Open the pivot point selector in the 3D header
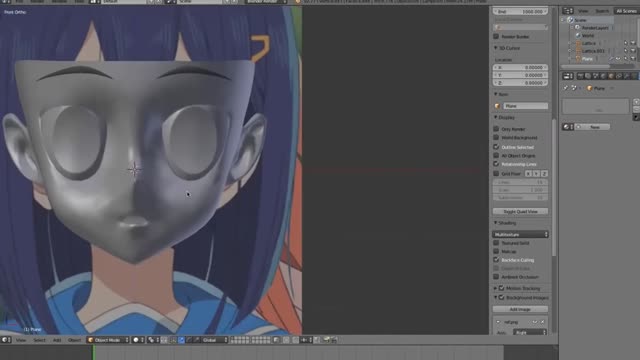This screenshot has height=360, width=640. (153, 340)
